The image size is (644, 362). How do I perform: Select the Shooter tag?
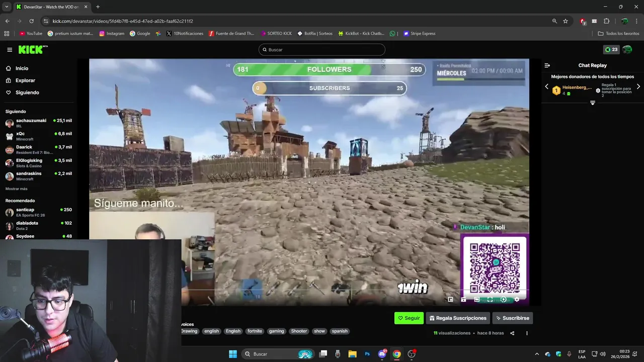tap(299, 331)
